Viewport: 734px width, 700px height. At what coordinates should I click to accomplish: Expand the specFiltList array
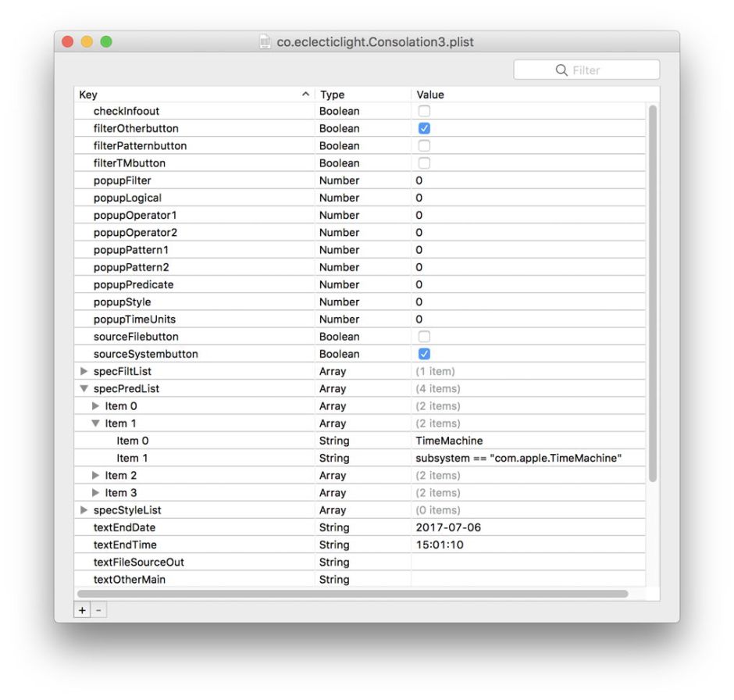tap(84, 371)
